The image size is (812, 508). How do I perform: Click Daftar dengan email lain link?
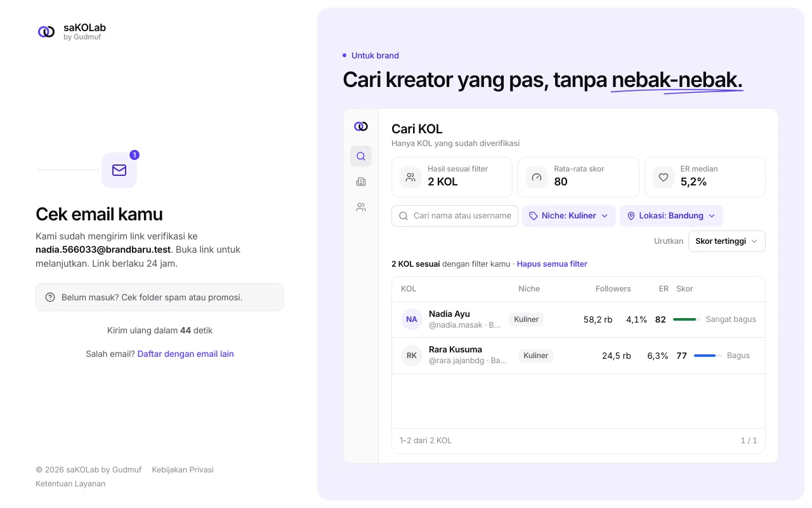tap(186, 354)
